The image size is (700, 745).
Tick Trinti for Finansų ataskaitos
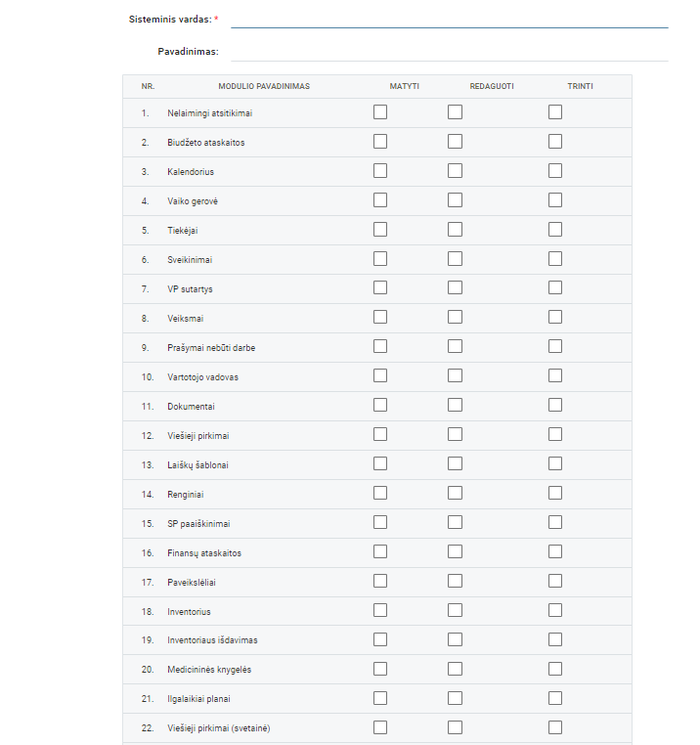click(555, 552)
